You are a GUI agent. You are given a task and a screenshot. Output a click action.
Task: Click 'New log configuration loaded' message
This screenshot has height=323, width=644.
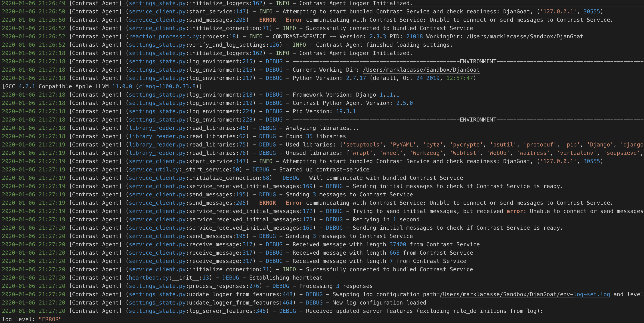(379, 302)
